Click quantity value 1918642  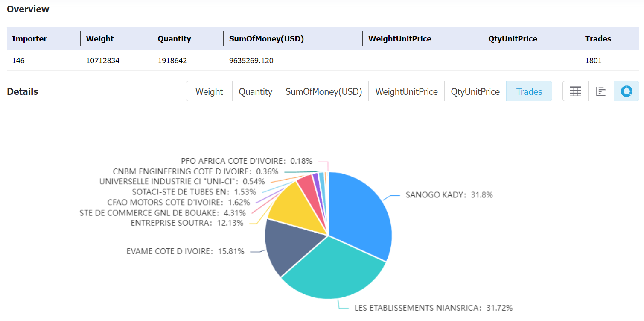172,61
